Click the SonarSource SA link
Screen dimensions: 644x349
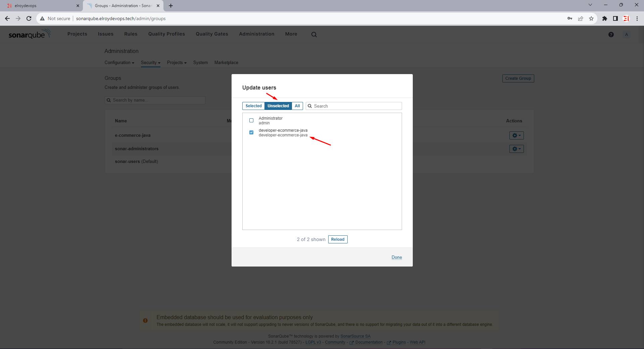(355, 336)
